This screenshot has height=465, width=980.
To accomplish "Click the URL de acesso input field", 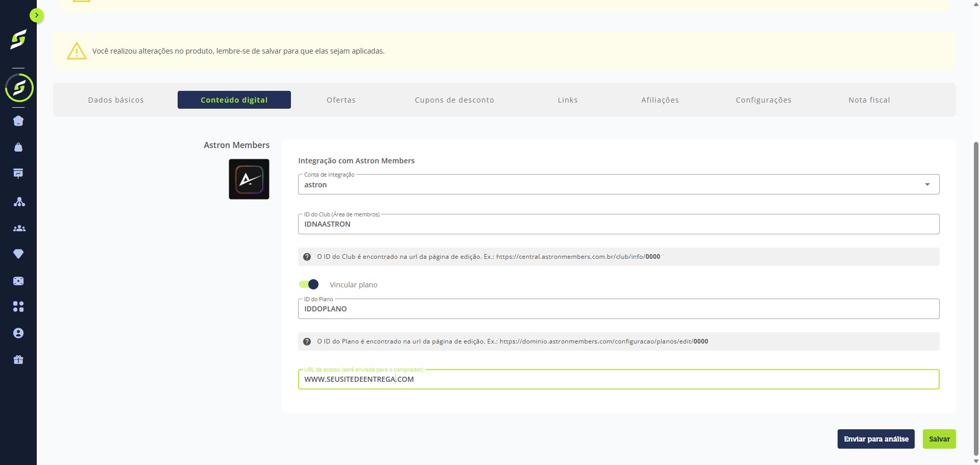I will coord(619,379).
